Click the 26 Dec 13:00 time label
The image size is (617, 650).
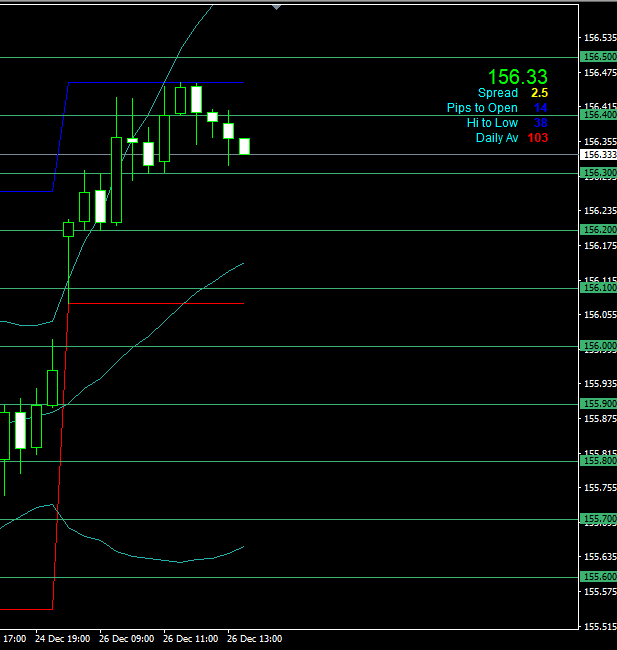[x=254, y=638]
